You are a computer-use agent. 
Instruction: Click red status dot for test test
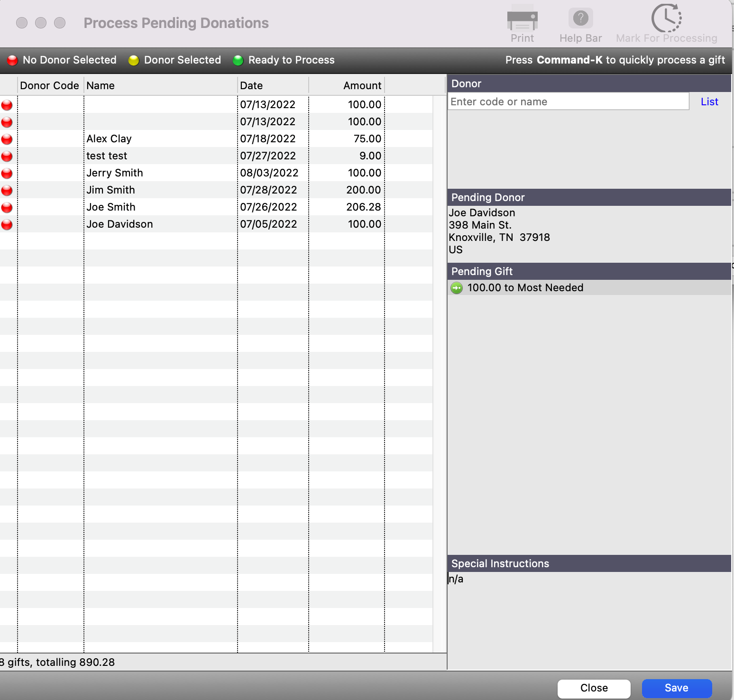point(7,156)
